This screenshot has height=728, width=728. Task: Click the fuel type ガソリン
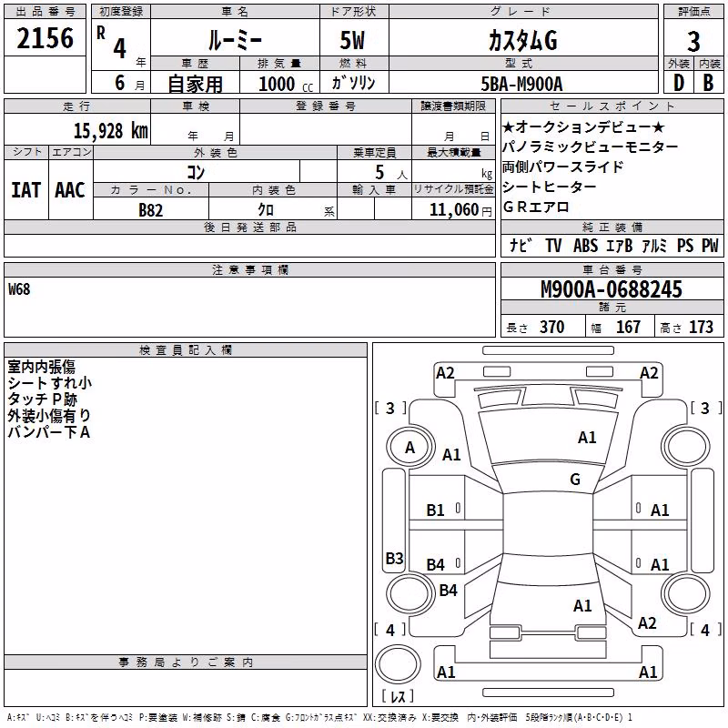[353, 83]
